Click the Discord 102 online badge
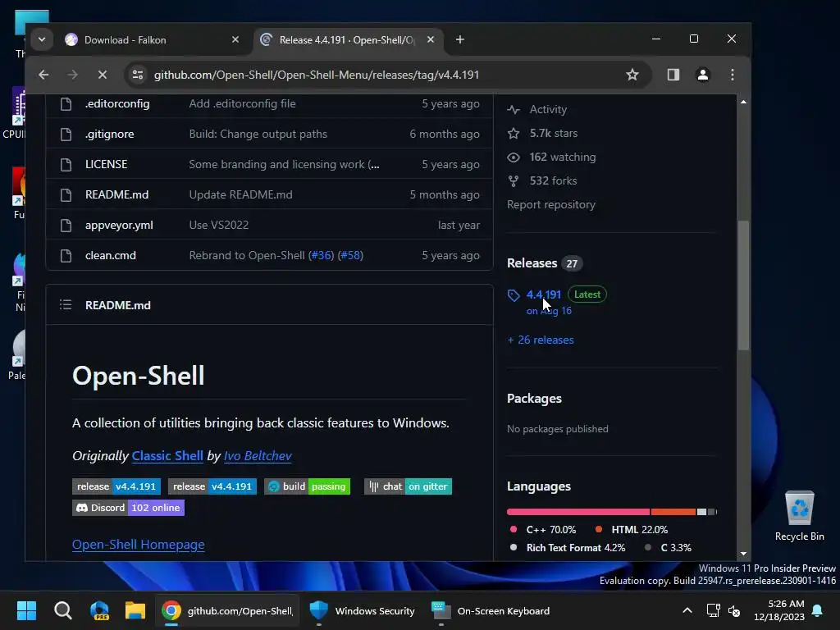Screen dimensions: 840x630 coord(128,508)
